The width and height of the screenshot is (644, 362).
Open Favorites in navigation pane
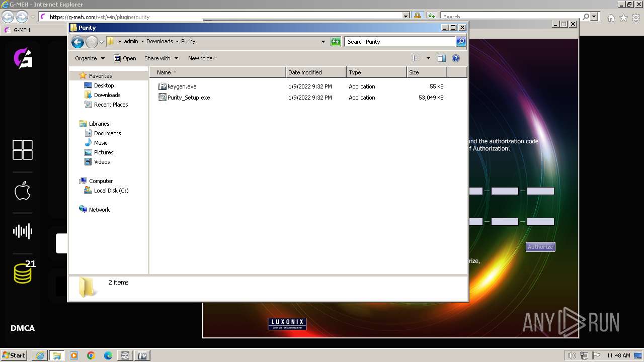point(100,76)
